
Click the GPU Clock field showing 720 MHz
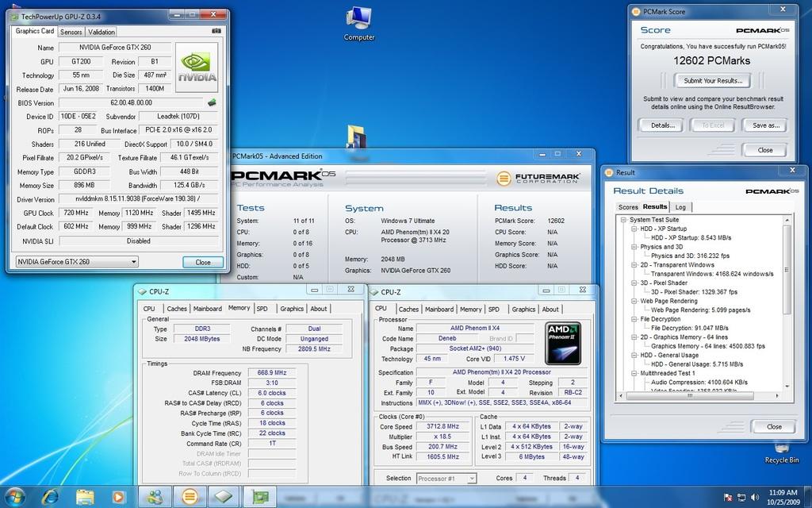click(76, 213)
